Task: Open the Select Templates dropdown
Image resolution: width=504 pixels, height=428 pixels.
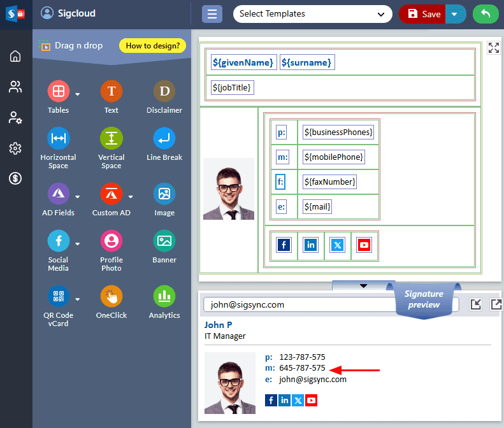Action: point(312,14)
